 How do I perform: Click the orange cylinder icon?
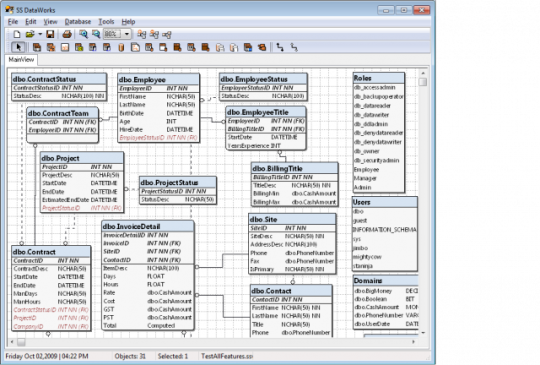pos(121,47)
